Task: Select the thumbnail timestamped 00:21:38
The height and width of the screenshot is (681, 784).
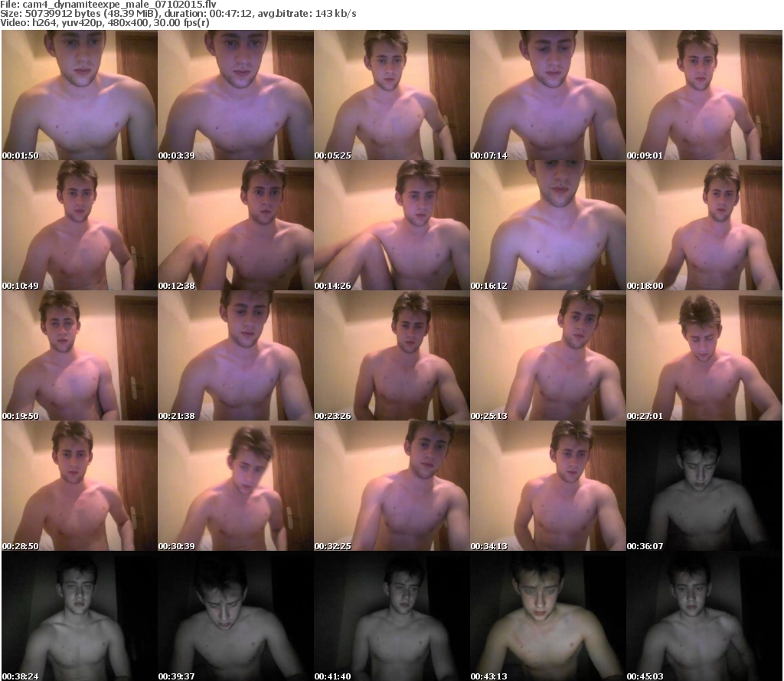Action: point(236,355)
